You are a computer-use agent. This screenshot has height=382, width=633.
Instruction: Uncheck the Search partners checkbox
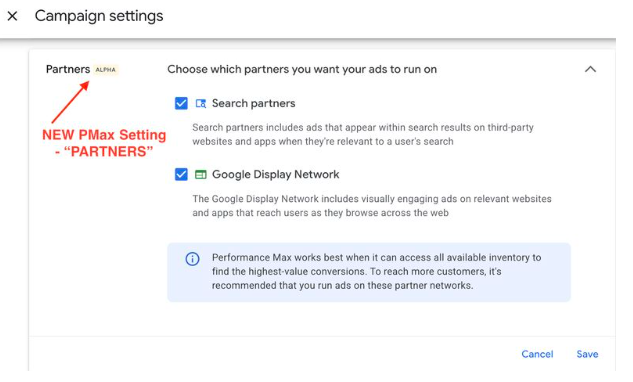181,103
